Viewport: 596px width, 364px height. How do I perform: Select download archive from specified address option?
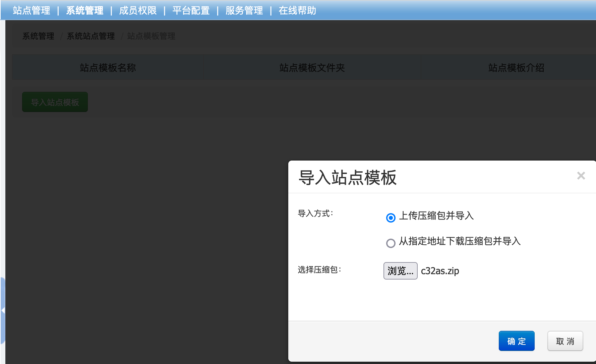pyautogui.click(x=391, y=243)
